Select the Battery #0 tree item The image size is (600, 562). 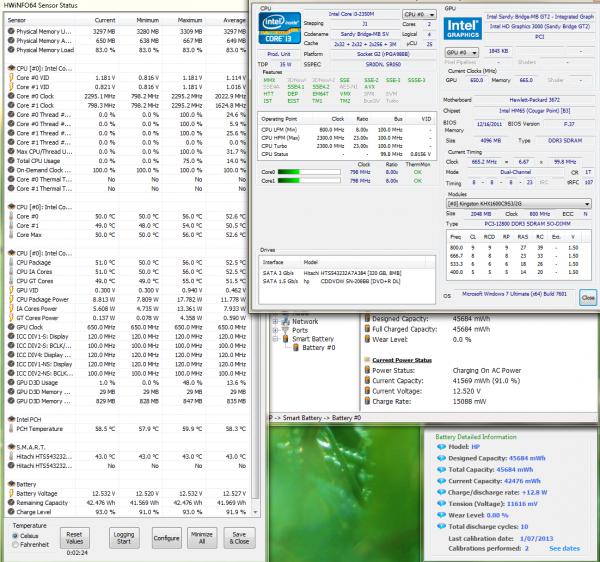pyautogui.click(x=318, y=348)
